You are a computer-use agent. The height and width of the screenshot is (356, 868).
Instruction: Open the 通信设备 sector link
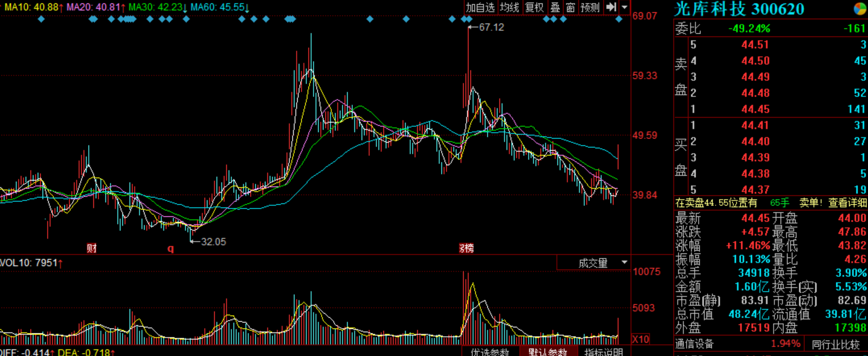click(x=694, y=344)
